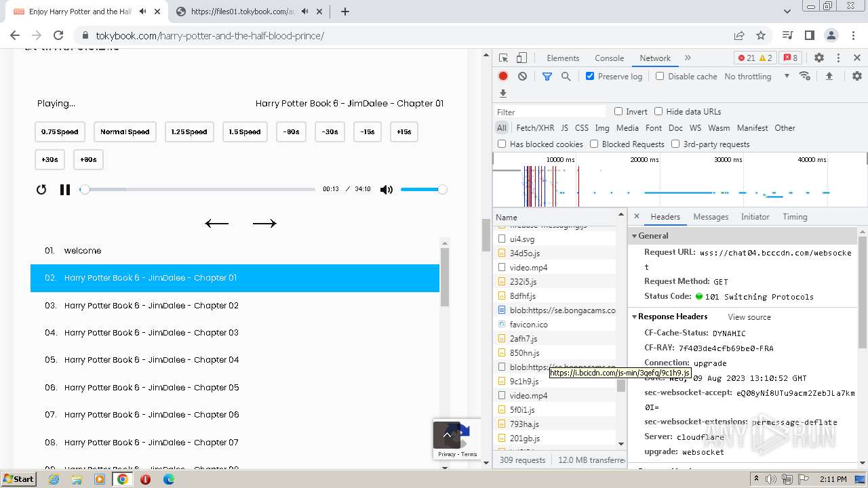Open DevTools more options menu

[838, 58]
